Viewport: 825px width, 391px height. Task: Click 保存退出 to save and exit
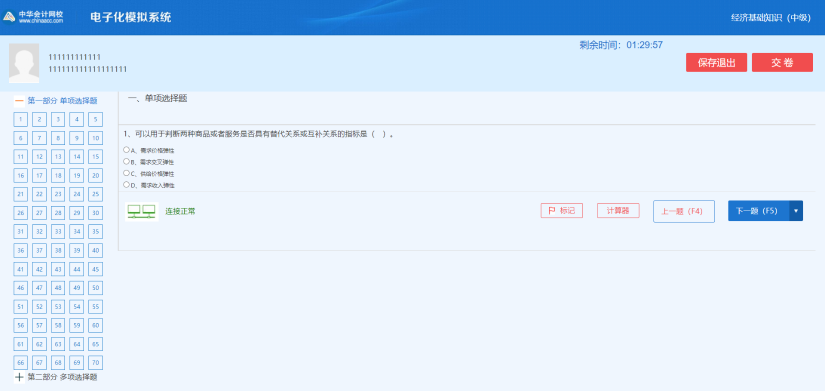[716, 63]
